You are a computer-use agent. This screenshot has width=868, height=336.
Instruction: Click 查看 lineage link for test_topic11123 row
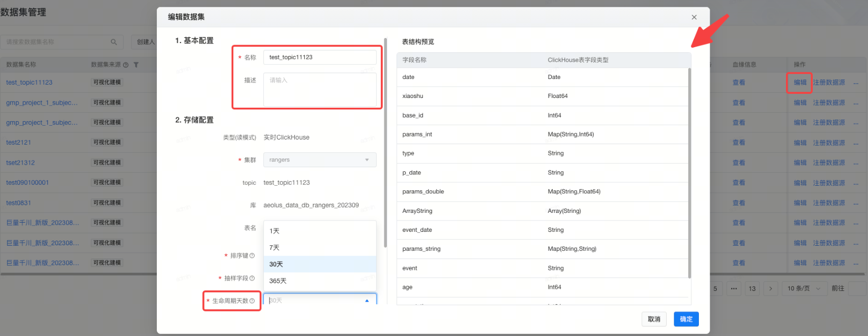pos(738,83)
